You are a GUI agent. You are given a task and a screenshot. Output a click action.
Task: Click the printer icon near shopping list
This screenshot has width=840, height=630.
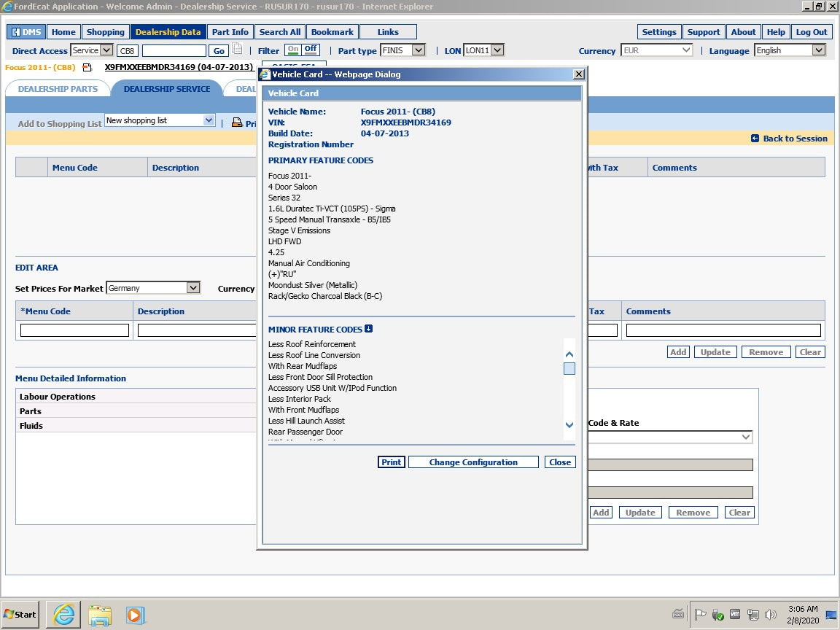pos(237,122)
